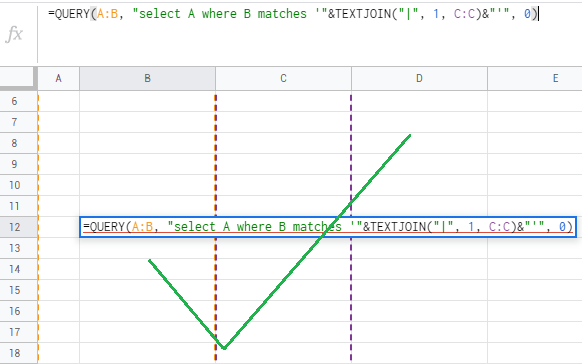Viewport: 582px width, 364px height.
Task: Select row 10 header
Action: click(x=14, y=185)
